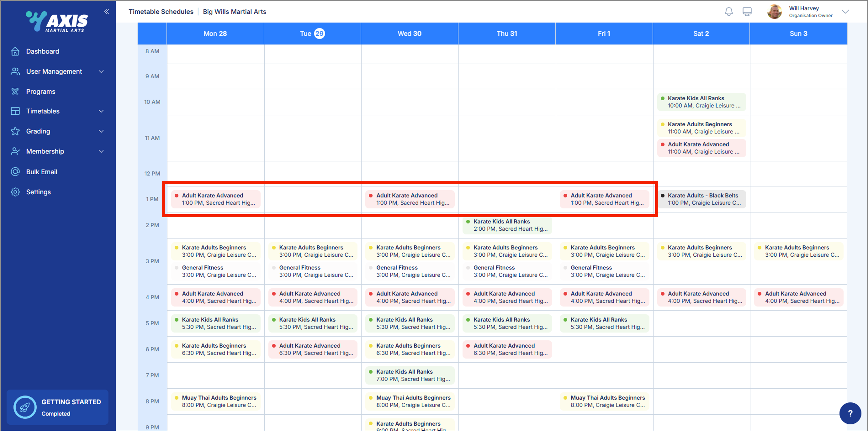868x432 pixels.
Task: Click the Programs icon in sidebar
Action: pyautogui.click(x=15, y=91)
